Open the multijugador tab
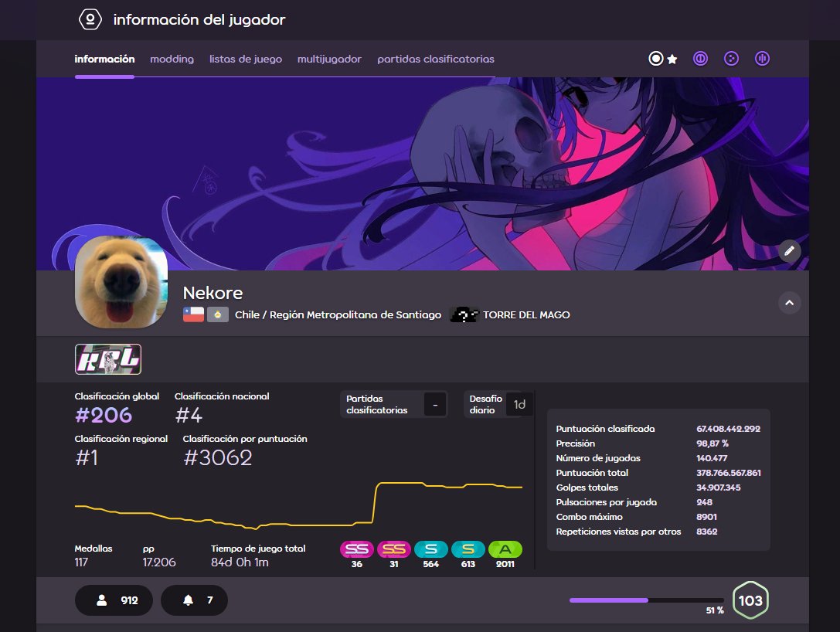The image size is (840, 632). point(329,59)
